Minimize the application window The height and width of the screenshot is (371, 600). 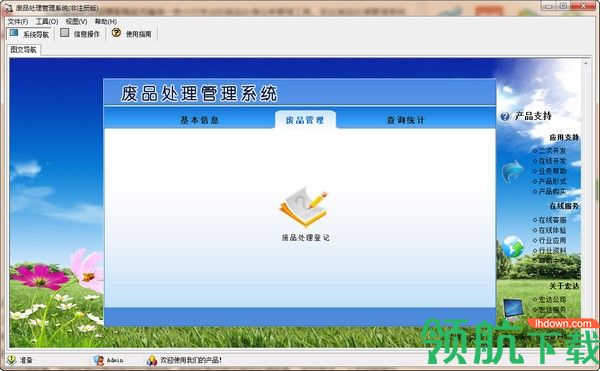click(548, 6)
